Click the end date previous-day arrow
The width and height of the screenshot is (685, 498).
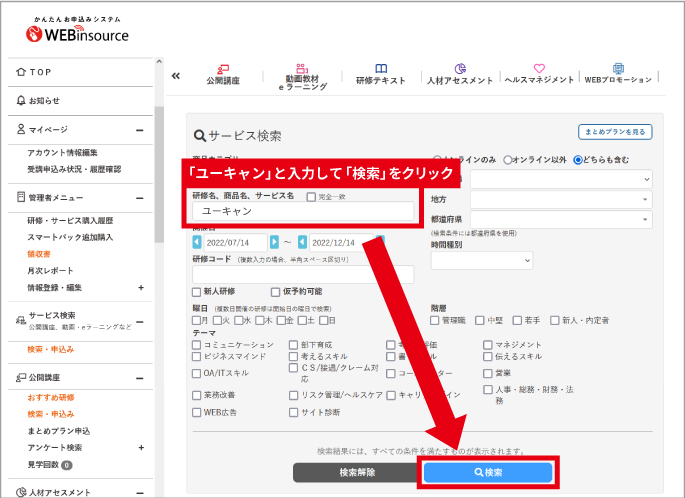(302, 242)
